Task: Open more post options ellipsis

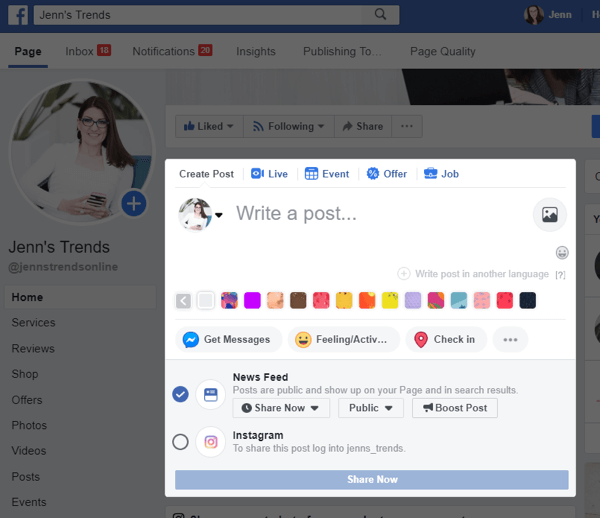Action: [510, 340]
